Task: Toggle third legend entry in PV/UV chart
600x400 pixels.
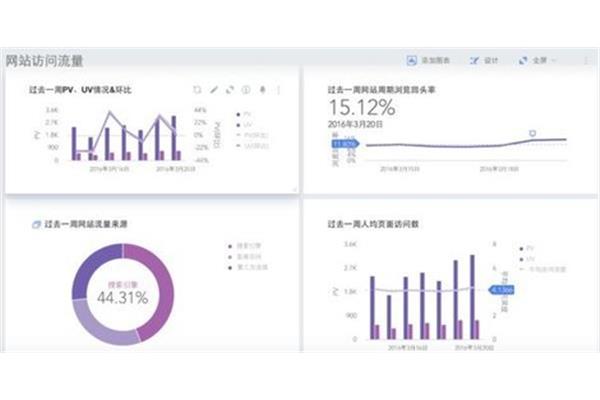Action: pyautogui.click(x=252, y=135)
